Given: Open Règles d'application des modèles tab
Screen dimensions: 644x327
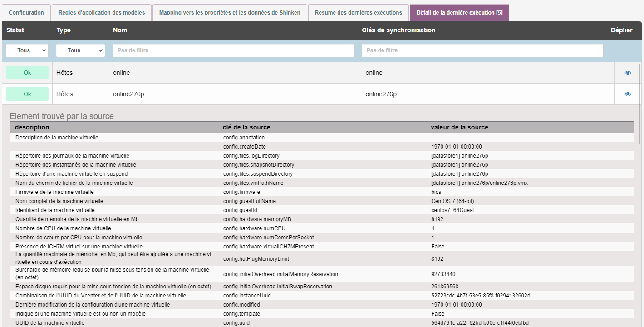Looking at the screenshot, I should [x=102, y=13].
